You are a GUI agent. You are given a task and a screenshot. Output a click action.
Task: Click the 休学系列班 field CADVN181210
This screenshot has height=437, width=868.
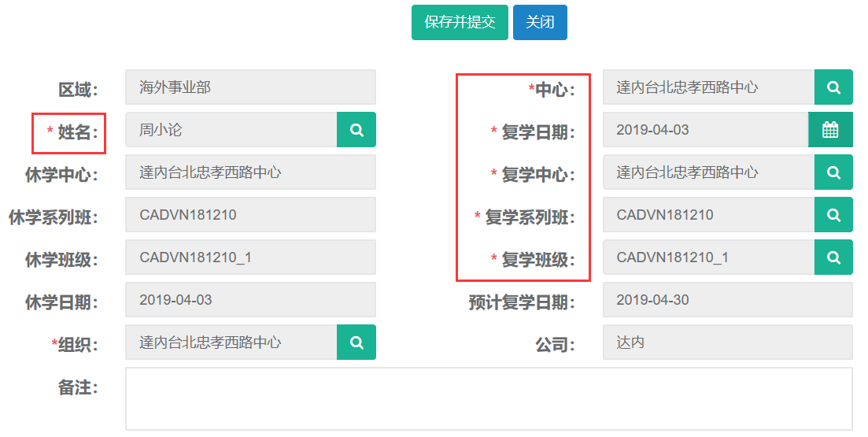pyautogui.click(x=250, y=215)
